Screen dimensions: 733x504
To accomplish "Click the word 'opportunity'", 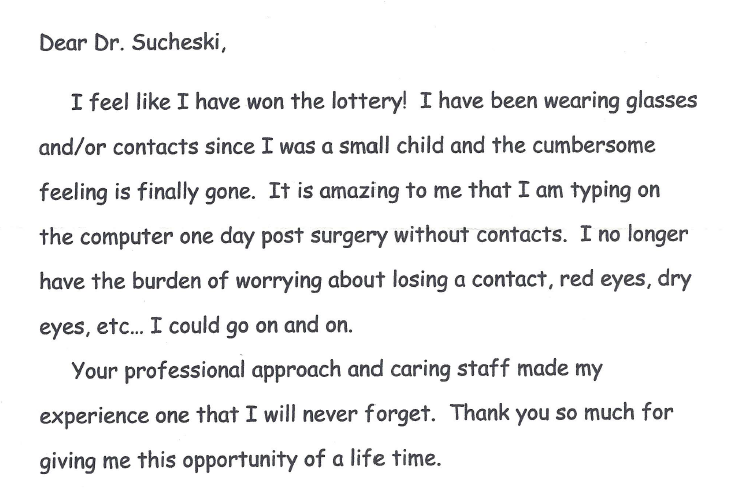I will tap(239, 460).
